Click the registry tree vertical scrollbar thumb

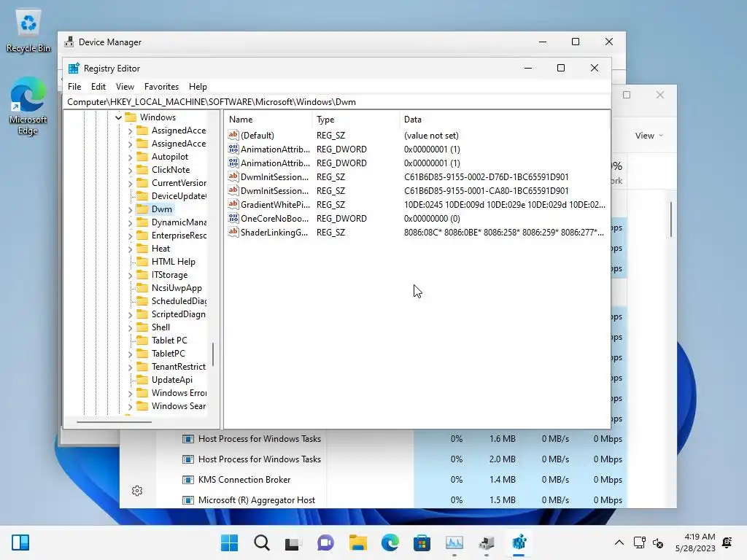[x=213, y=354]
